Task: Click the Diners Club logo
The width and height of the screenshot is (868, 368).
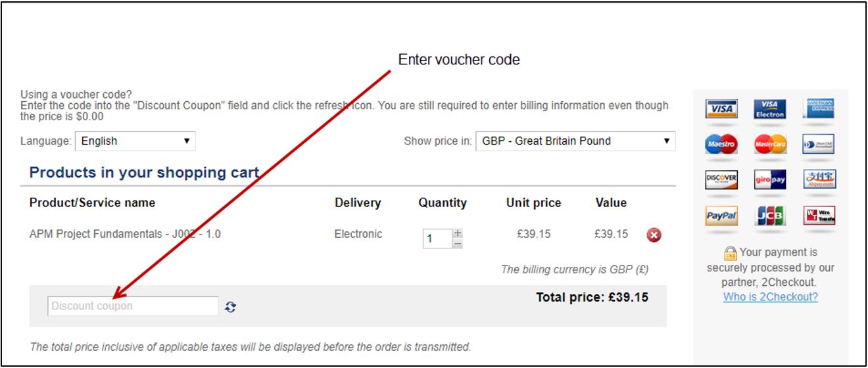Action: (819, 144)
